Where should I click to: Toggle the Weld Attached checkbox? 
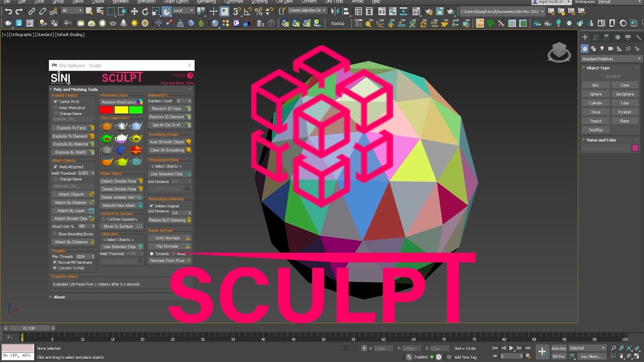tap(55, 167)
